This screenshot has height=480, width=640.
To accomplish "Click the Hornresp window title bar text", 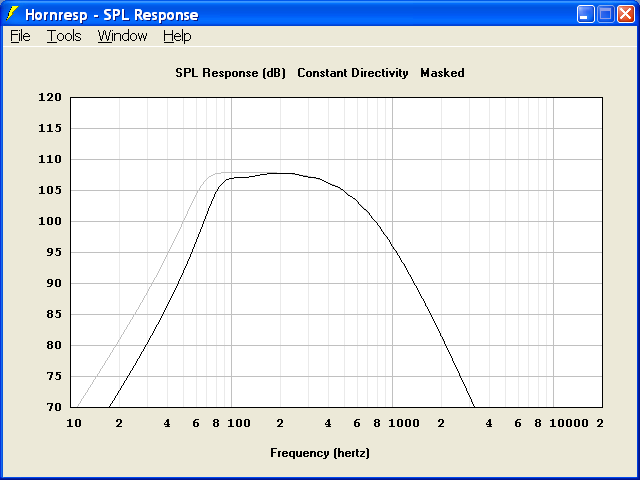I will point(111,15).
